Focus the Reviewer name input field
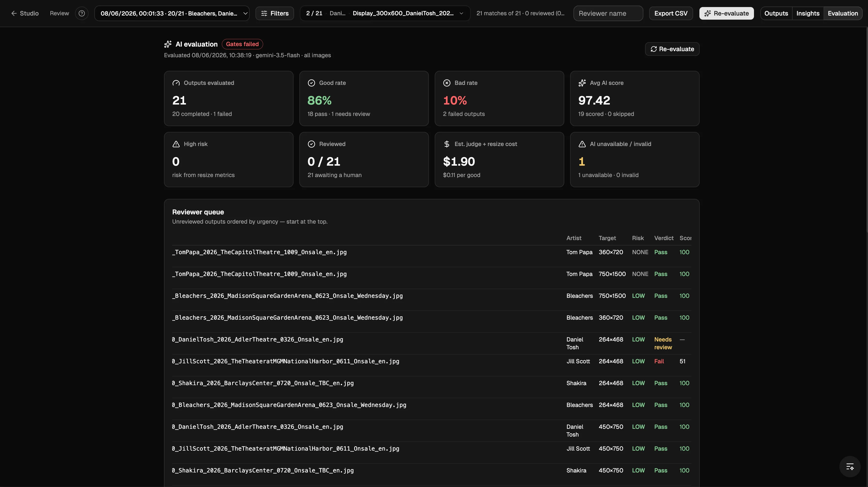868x487 pixels. (608, 13)
